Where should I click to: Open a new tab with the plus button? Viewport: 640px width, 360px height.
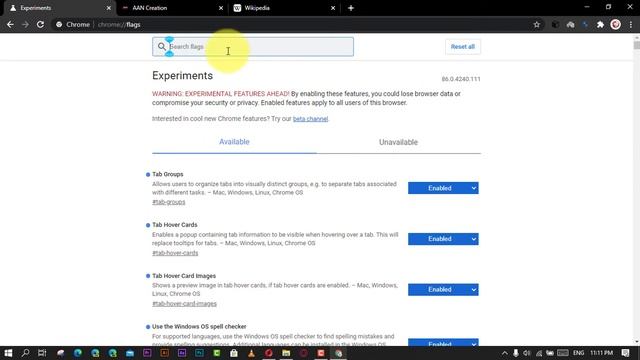point(351,8)
